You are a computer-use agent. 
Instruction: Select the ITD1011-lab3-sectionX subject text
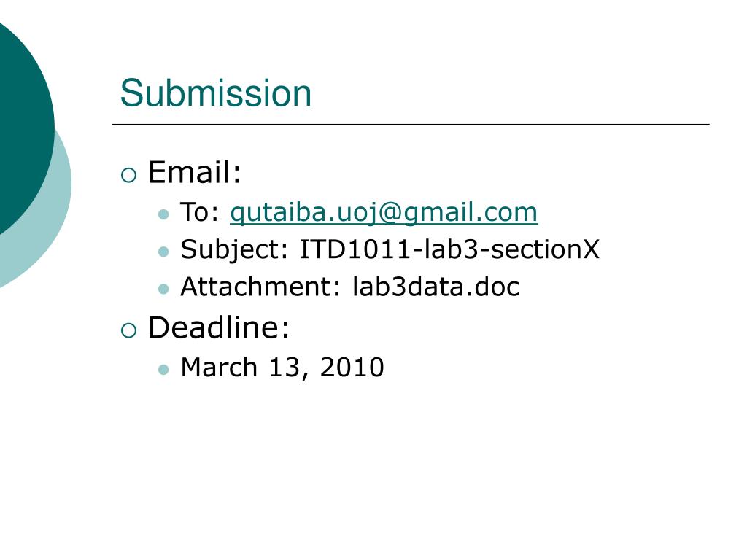(x=449, y=249)
